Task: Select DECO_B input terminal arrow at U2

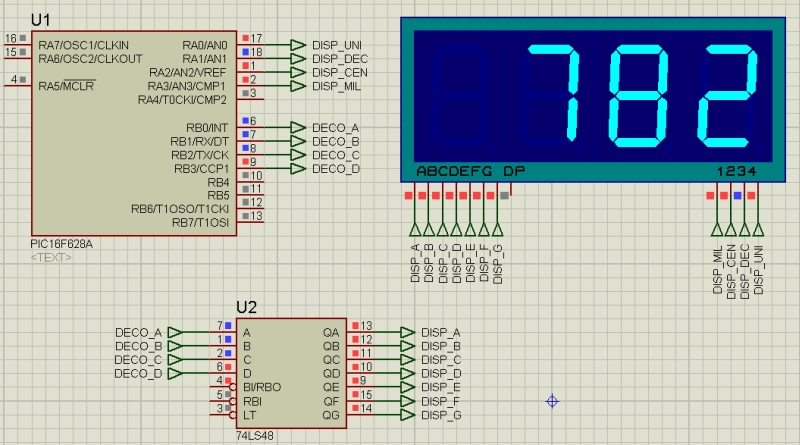Action: coord(175,346)
